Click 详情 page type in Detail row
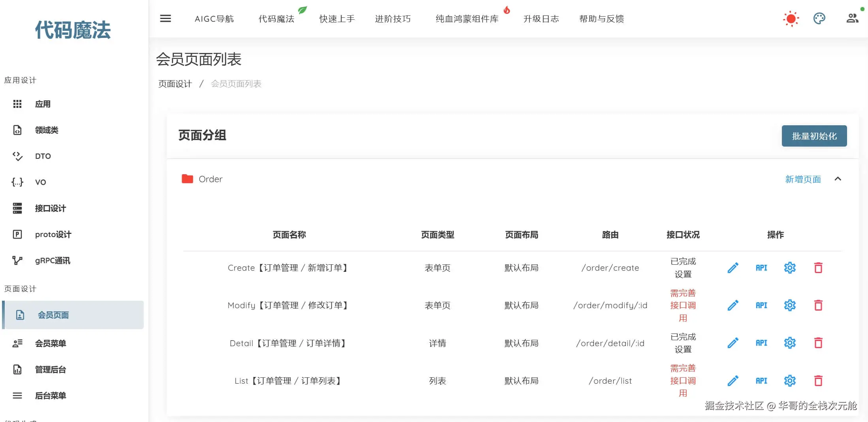The height and width of the screenshot is (422, 868). tap(437, 343)
